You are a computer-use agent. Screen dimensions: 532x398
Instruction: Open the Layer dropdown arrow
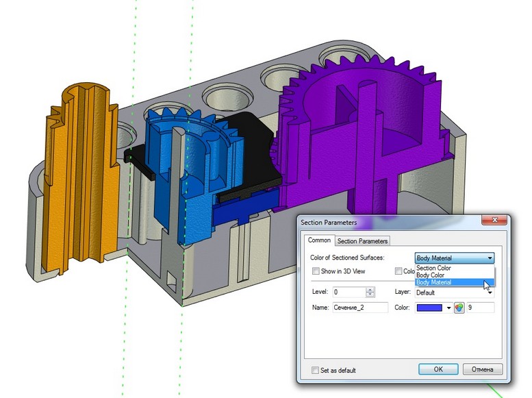click(490, 293)
